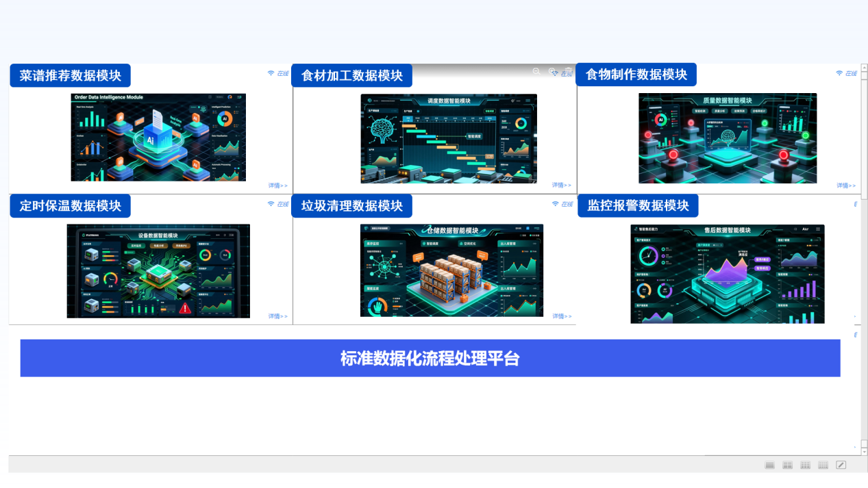The image size is (868, 488).
Task: Click the zoom out magnifier icon
Action: click(x=536, y=71)
